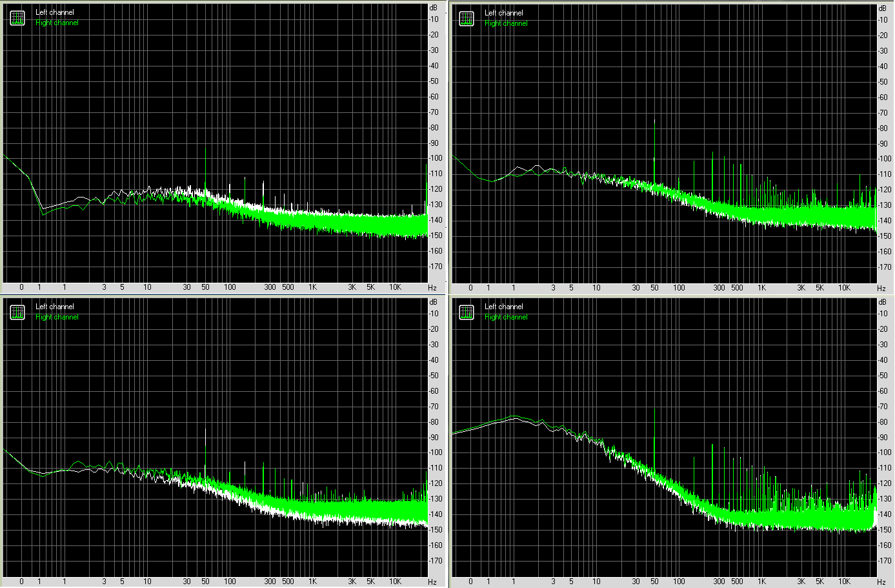Click the '-150' dB tick in bottom-right graph
The image size is (895, 588).
[x=885, y=530]
